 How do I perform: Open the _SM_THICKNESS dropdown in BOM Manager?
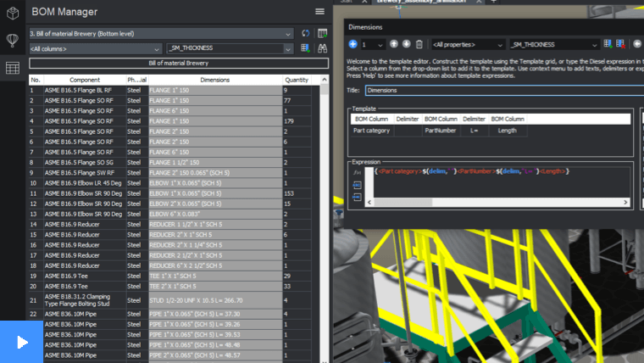tap(230, 48)
